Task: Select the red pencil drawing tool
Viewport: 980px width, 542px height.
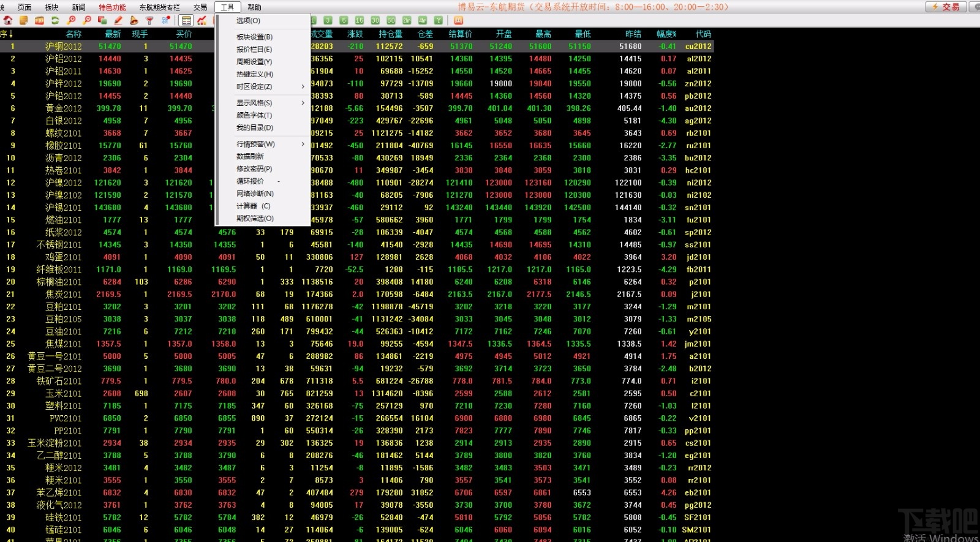Action: pyautogui.click(x=118, y=20)
